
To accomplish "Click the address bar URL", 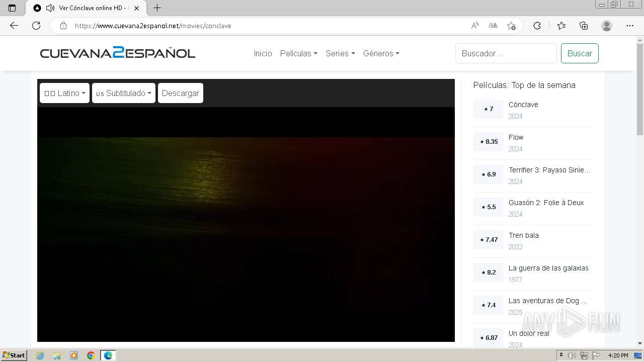I will (153, 26).
